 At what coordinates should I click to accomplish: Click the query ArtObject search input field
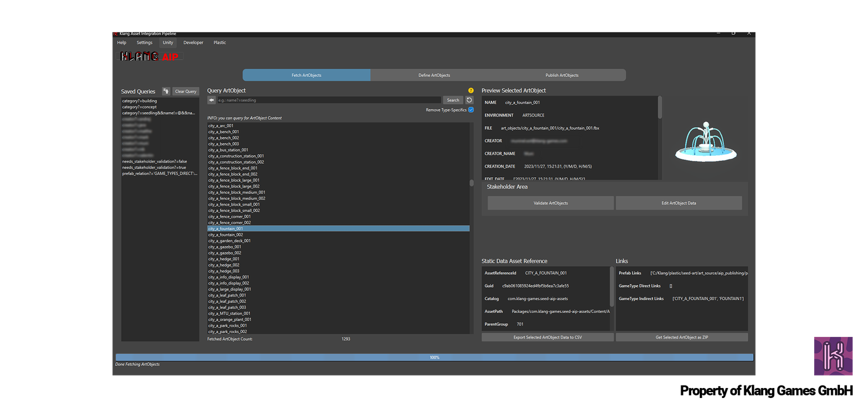point(328,100)
